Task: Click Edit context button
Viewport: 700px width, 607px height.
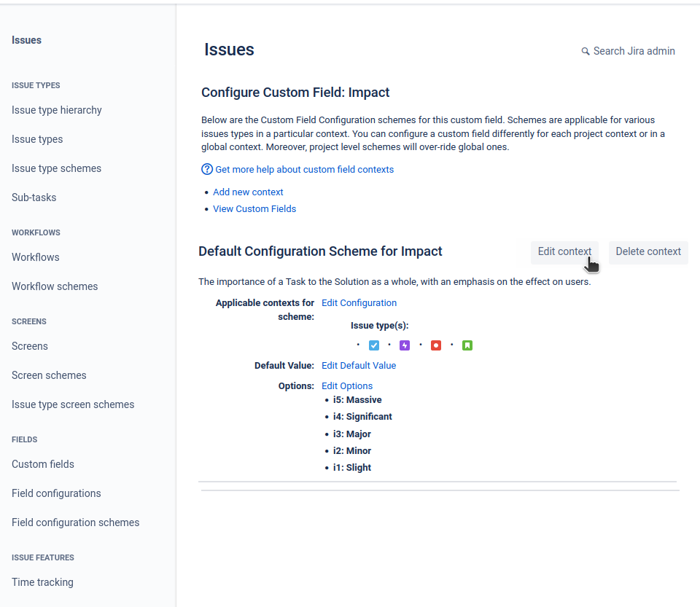Action: pos(564,251)
